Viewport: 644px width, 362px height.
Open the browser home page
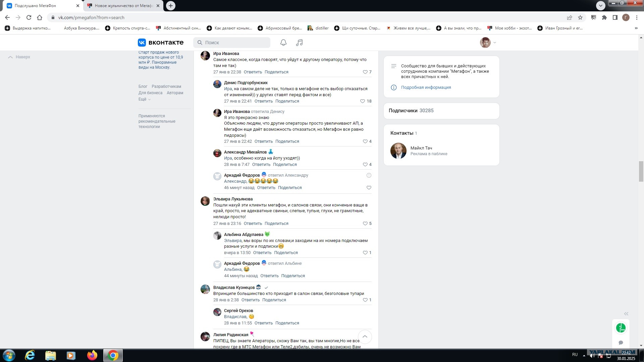pos(40,17)
